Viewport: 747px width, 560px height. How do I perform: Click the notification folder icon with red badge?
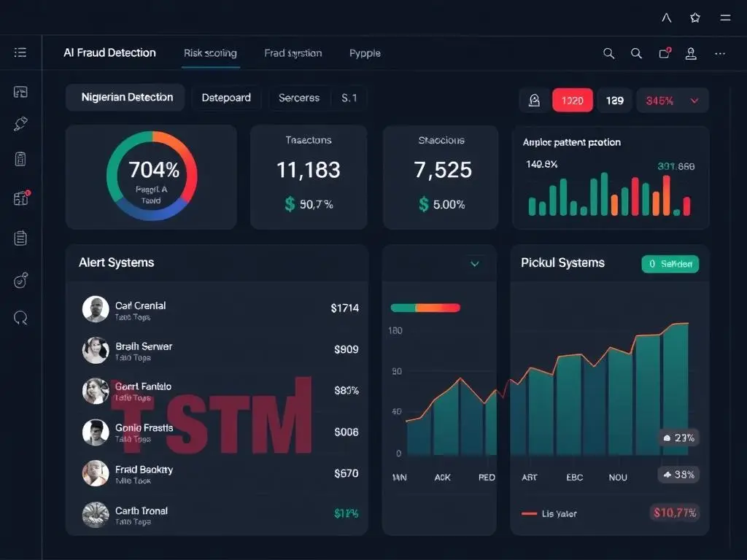pos(664,53)
